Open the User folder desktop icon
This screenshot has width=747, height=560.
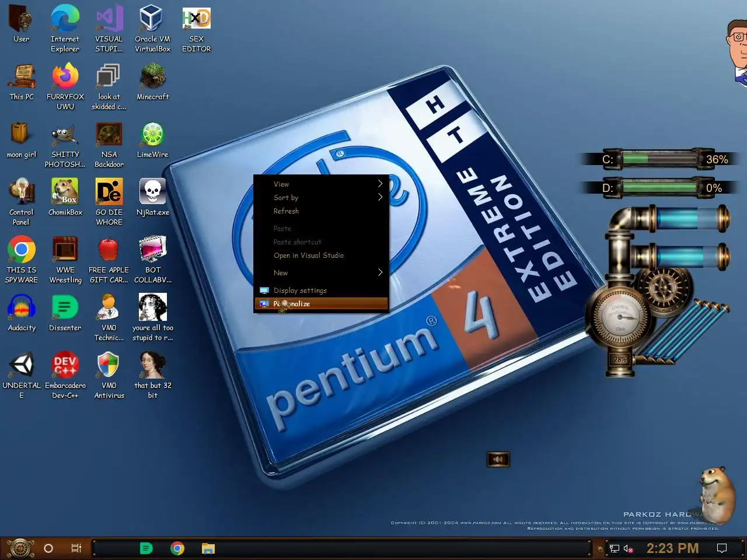[x=21, y=24]
